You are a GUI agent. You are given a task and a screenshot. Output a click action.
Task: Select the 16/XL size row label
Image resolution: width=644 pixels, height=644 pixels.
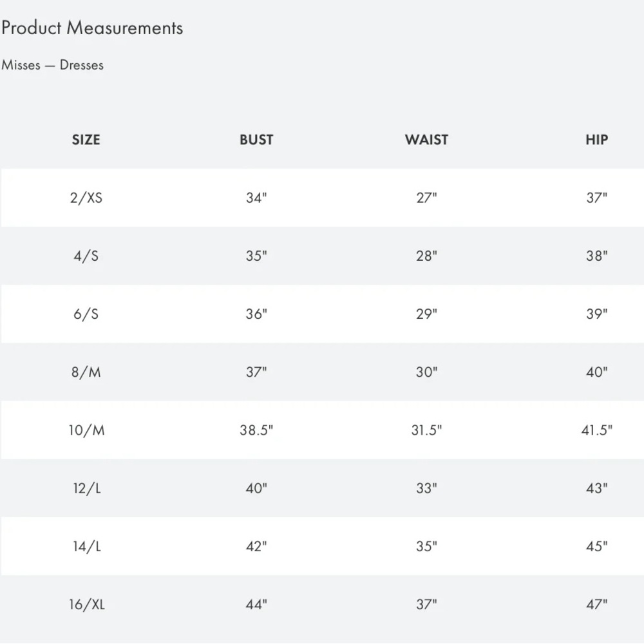pyautogui.click(x=86, y=605)
